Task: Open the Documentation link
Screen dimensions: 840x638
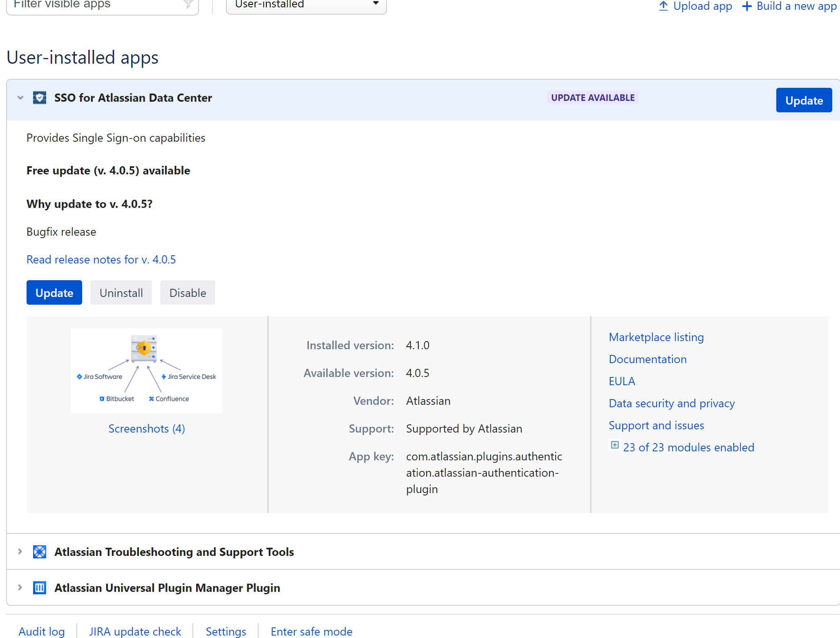Action: (648, 359)
